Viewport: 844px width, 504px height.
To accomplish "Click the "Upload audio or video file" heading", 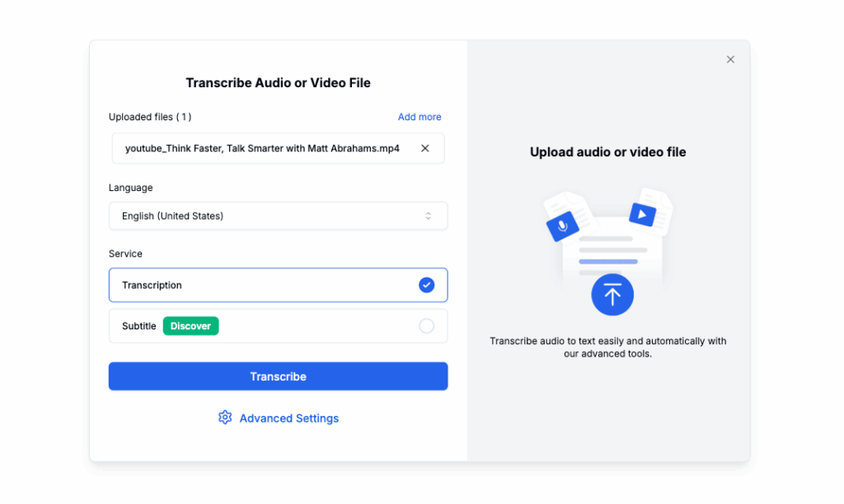I will 607,152.
